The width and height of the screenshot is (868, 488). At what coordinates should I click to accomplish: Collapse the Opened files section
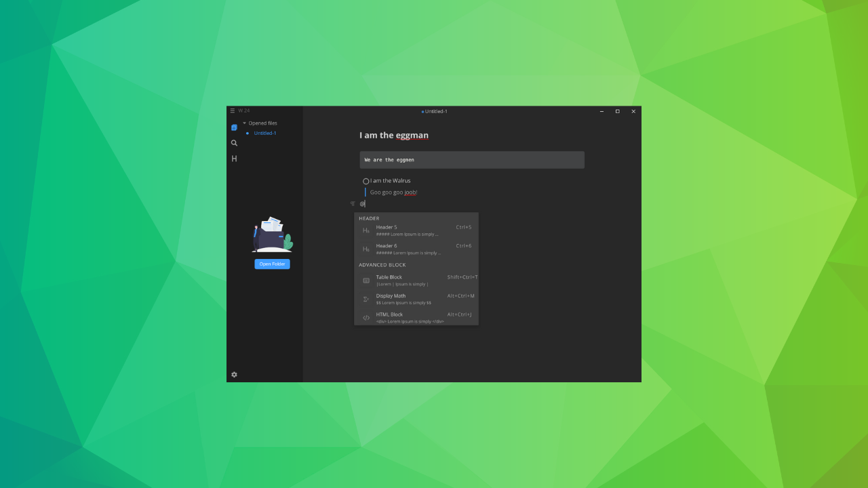(x=245, y=123)
